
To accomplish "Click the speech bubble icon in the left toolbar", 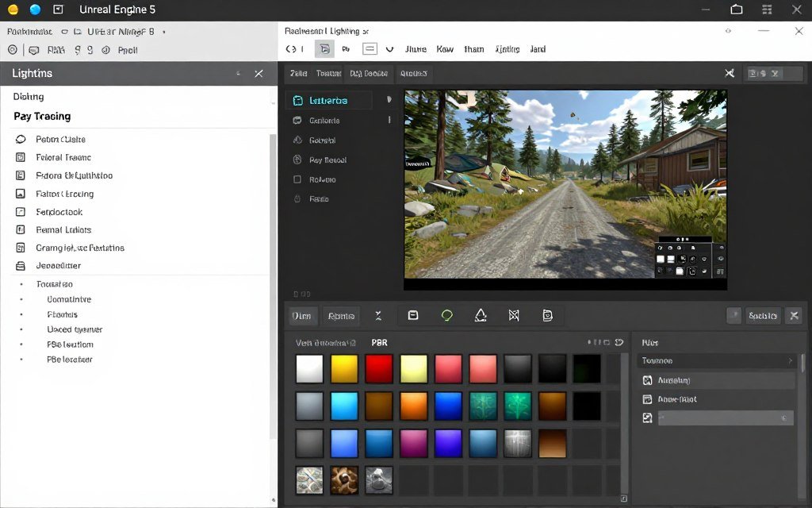I will [33, 49].
